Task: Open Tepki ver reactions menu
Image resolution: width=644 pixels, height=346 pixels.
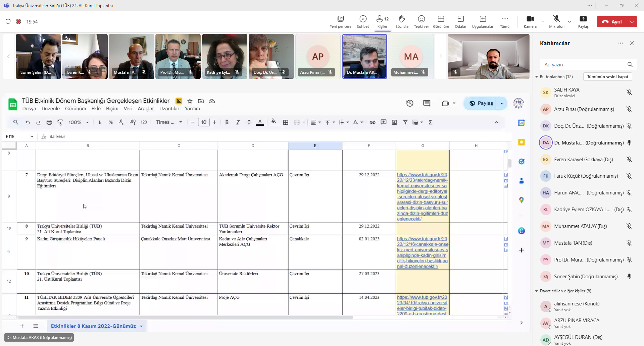Action: pos(421,21)
